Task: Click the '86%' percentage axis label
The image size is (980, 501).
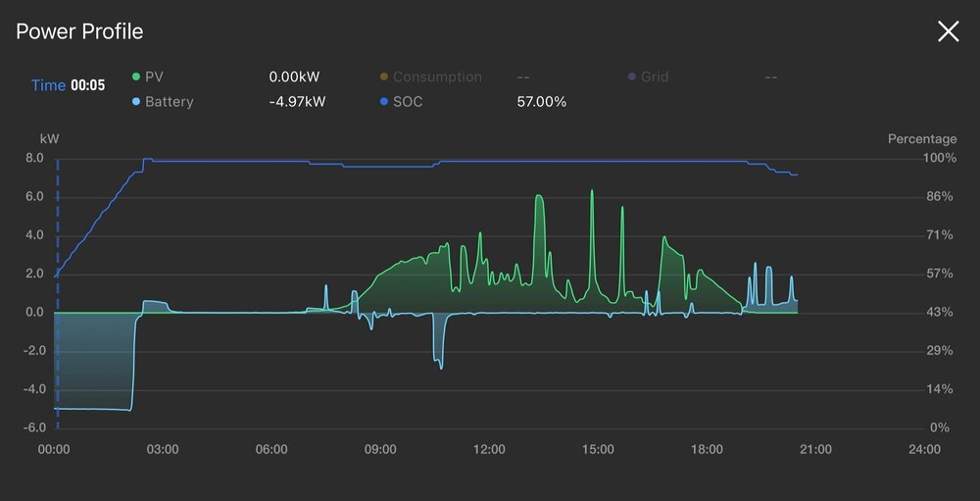Action: tap(940, 197)
